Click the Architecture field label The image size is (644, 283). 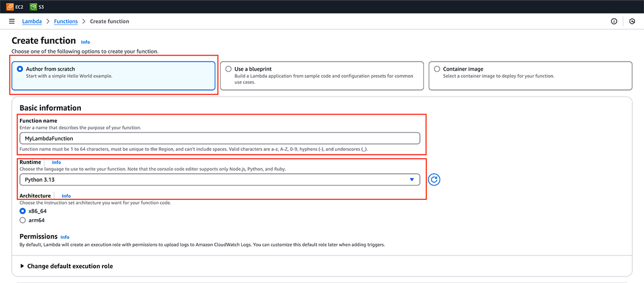[35, 196]
